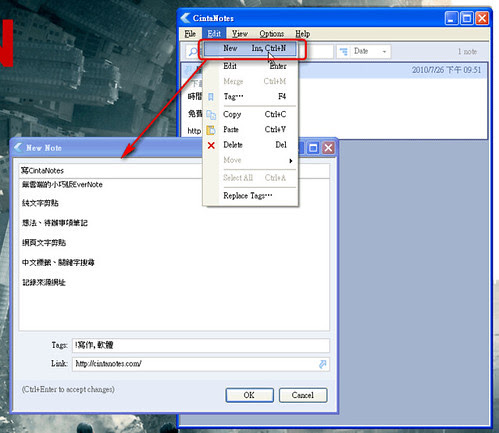Open the Options menu
Screen dimensions: 499x433
(x=272, y=34)
